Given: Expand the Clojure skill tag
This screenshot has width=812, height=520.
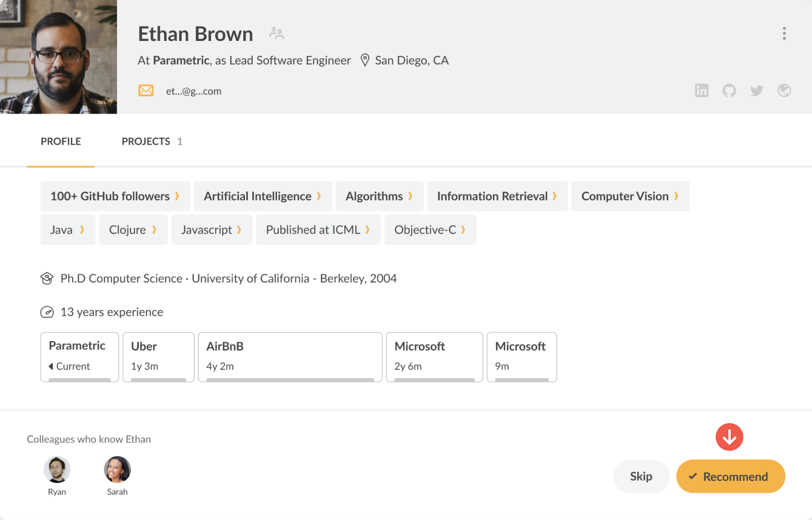Looking at the screenshot, I should pyautogui.click(x=133, y=229).
